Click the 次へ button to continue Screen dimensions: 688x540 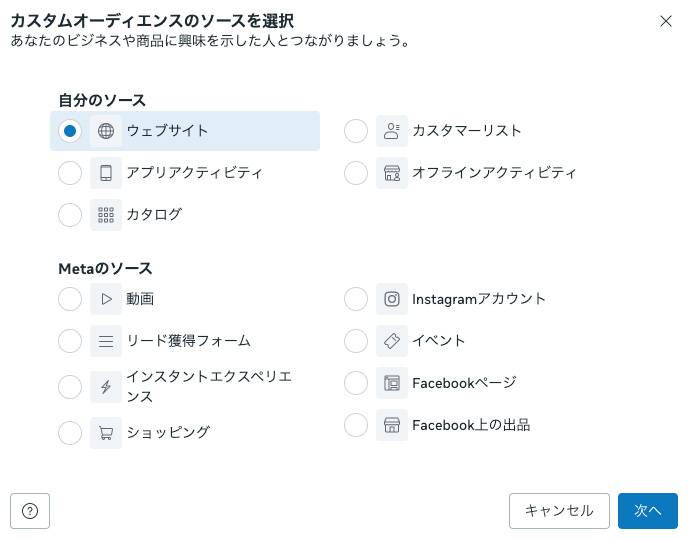[647, 510]
